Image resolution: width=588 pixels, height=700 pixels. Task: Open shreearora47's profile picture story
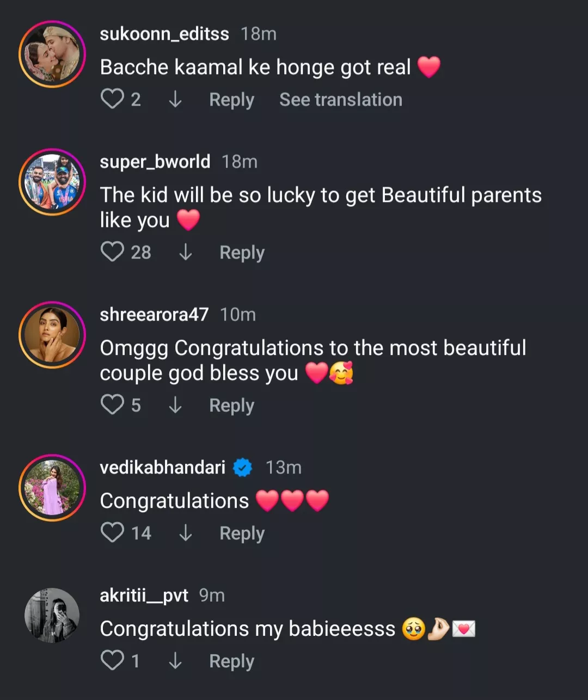[x=52, y=334]
